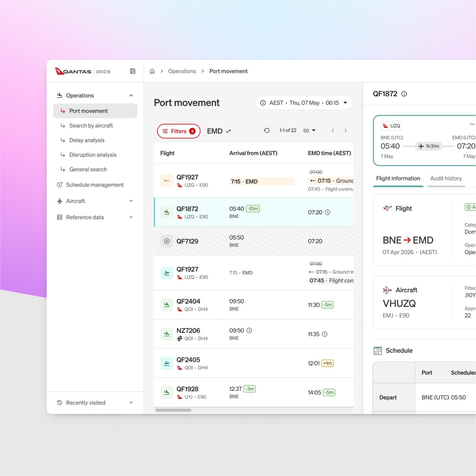Click the clock icon beside NZ7206 09:50
This screenshot has width=476, height=476.
[x=249, y=330]
